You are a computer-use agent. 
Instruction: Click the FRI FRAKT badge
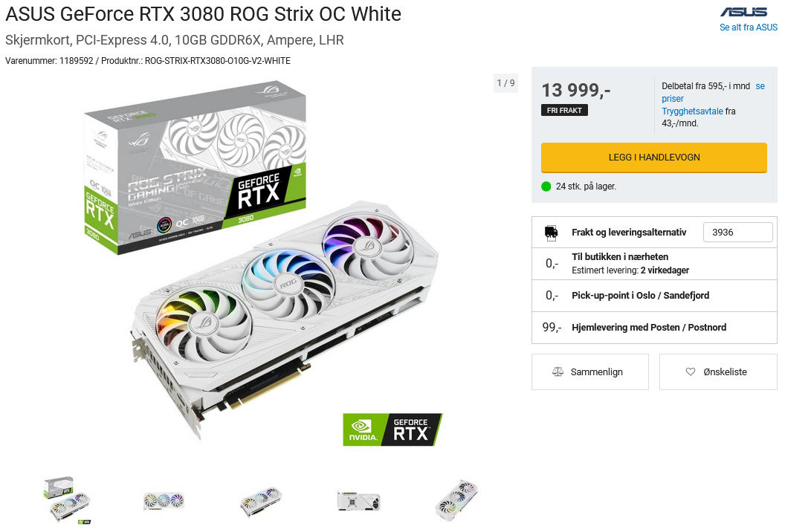click(x=564, y=110)
